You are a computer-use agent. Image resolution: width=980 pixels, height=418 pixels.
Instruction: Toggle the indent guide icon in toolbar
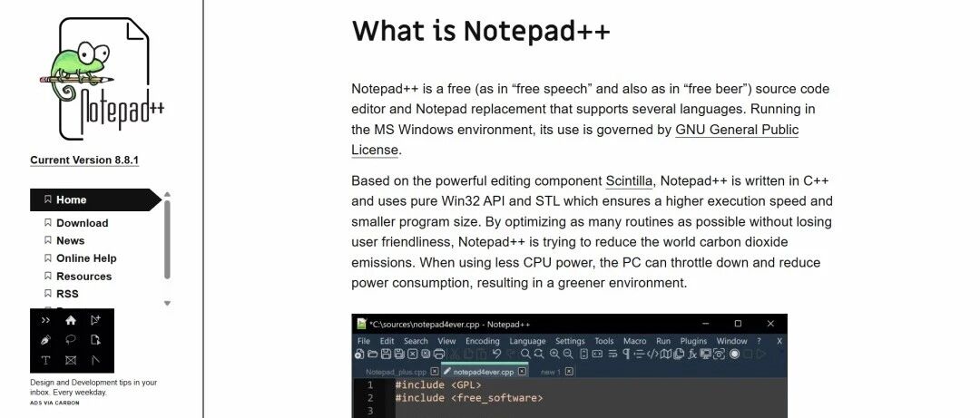640,354
